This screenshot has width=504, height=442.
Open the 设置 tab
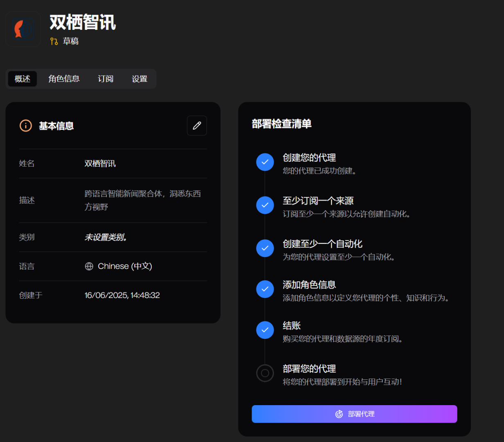pyautogui.click(x=139, y=79)
